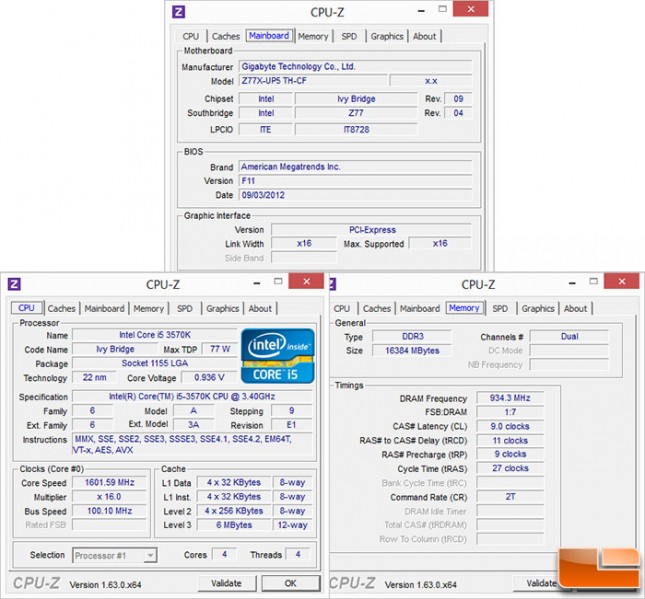Click the Socket 1155 LGA package value
The height and width of the screenshot is (599, 645).
tap(155, 363)
